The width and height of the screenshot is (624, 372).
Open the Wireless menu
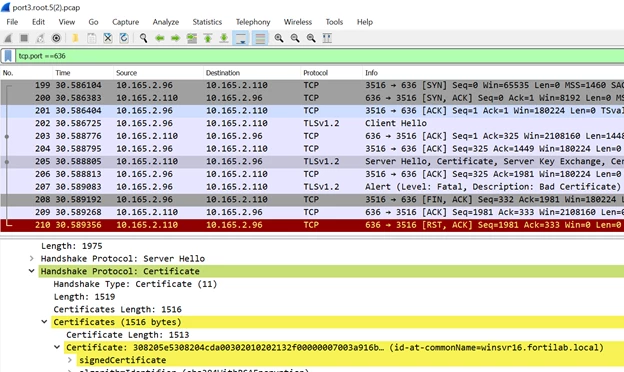click(298, 22)
